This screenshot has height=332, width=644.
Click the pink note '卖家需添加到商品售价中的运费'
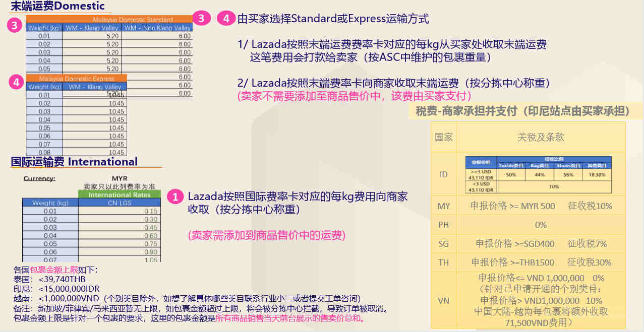point(266,235)
